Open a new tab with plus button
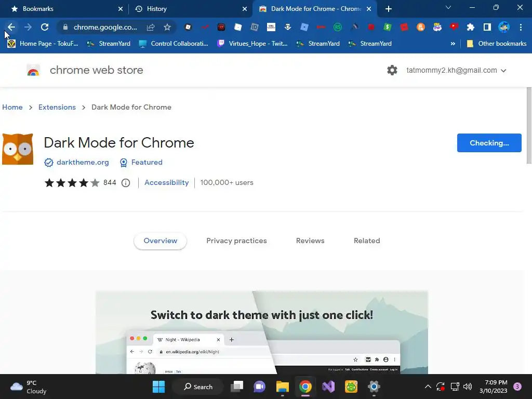This screenshot has width=532, height=399. point(389,9)
